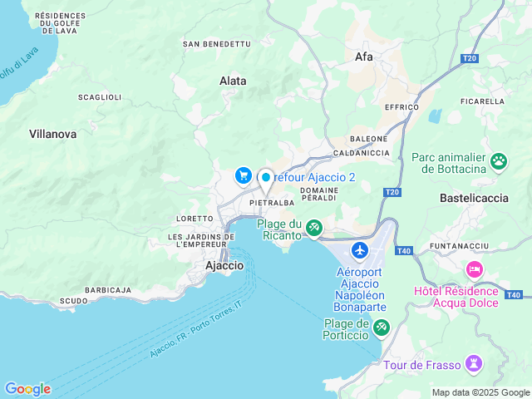Select the Alata town label
Viewport: 532px width, 399px height.
(x=233, y=81)
